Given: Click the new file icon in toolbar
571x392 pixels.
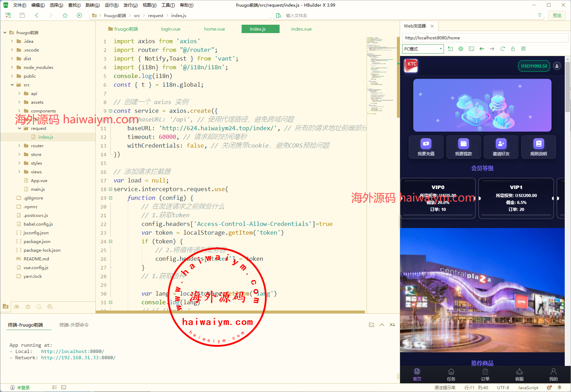Looking at the screenshot, I should coord(8,15).
